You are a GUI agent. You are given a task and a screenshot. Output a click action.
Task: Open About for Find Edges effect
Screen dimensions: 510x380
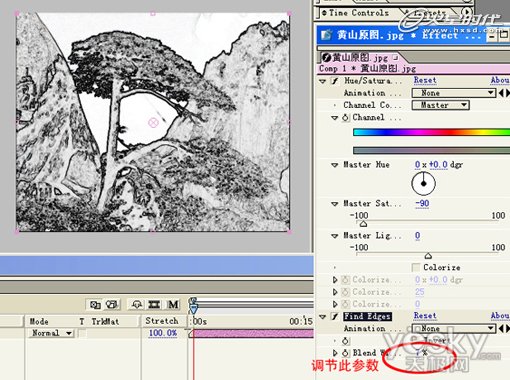point(500,315)
